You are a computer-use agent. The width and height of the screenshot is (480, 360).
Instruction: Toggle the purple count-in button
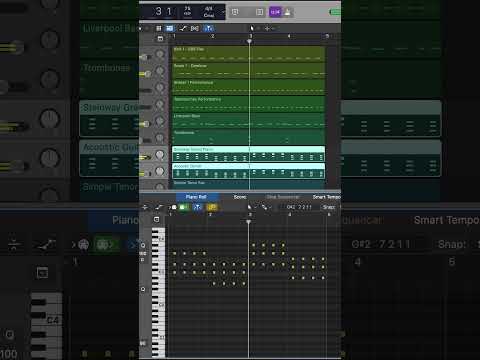pyautogui.click(x=275, y=12)
